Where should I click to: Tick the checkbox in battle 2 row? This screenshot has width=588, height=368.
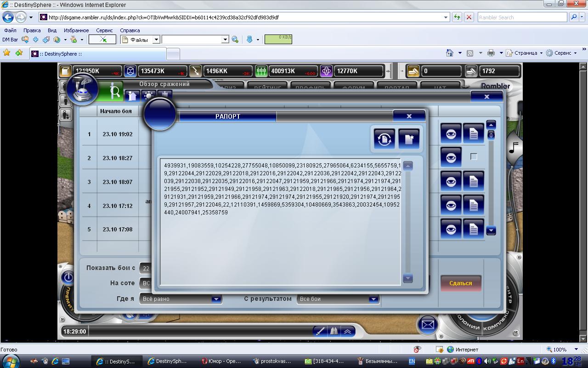pyautogui.click(x=474, y=157)
